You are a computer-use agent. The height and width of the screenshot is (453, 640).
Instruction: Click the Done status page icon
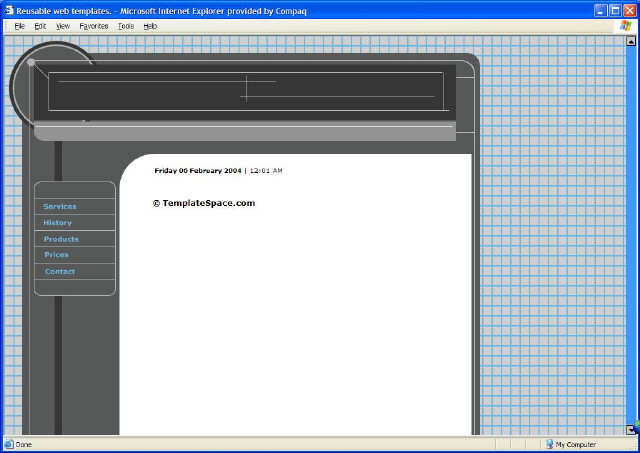click(9, 444)
